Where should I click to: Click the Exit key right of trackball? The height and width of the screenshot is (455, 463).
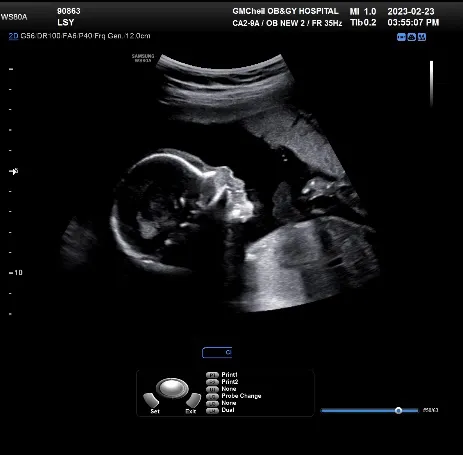[194, 400]
